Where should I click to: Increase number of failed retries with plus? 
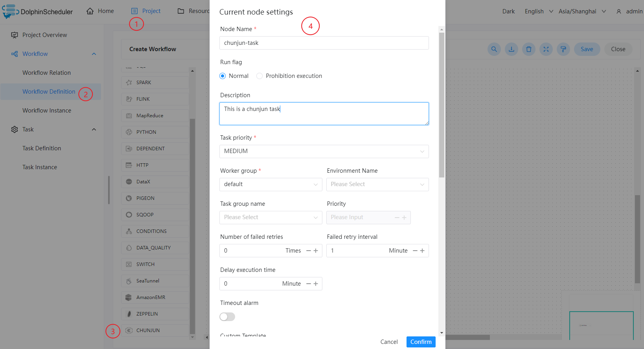click(x=316, y=251)
